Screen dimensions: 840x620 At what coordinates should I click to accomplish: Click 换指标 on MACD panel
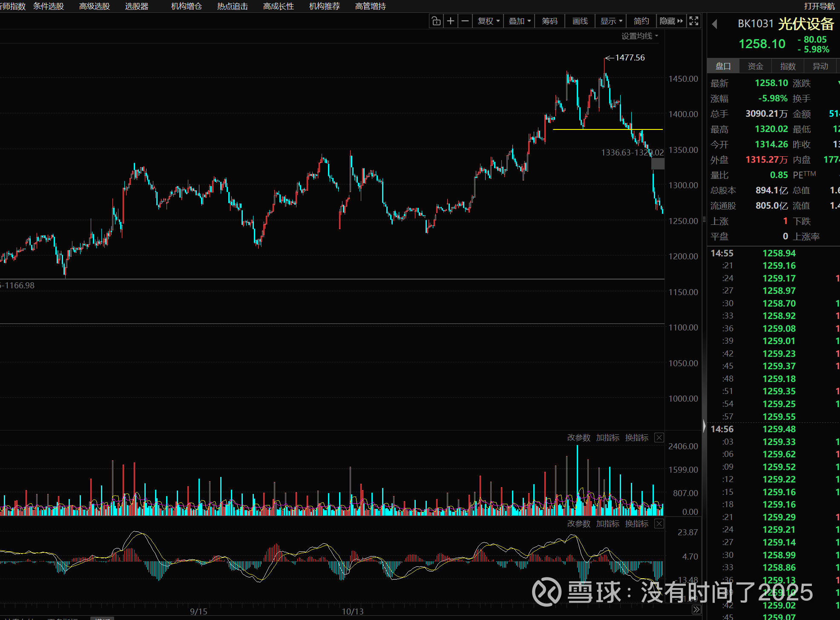tap(636, 524)
